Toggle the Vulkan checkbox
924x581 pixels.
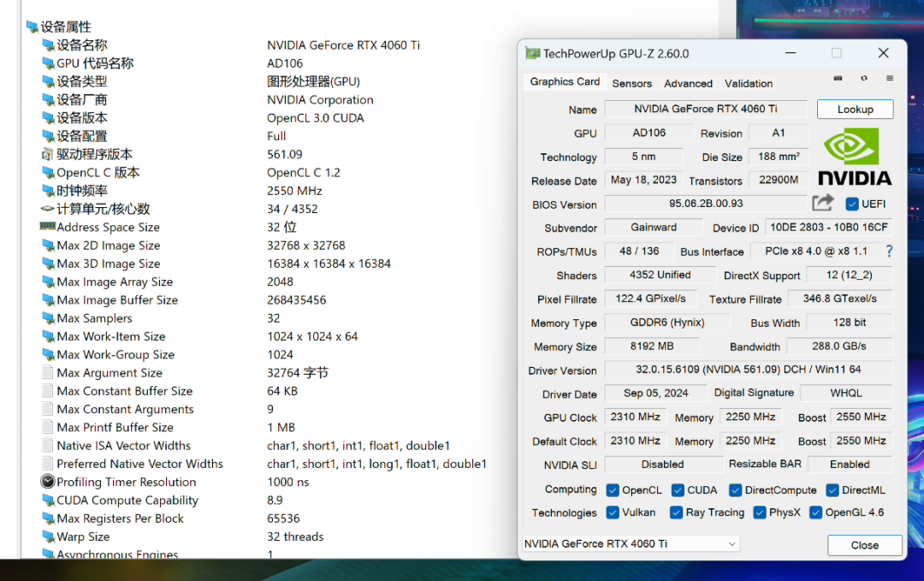[613, 513]
